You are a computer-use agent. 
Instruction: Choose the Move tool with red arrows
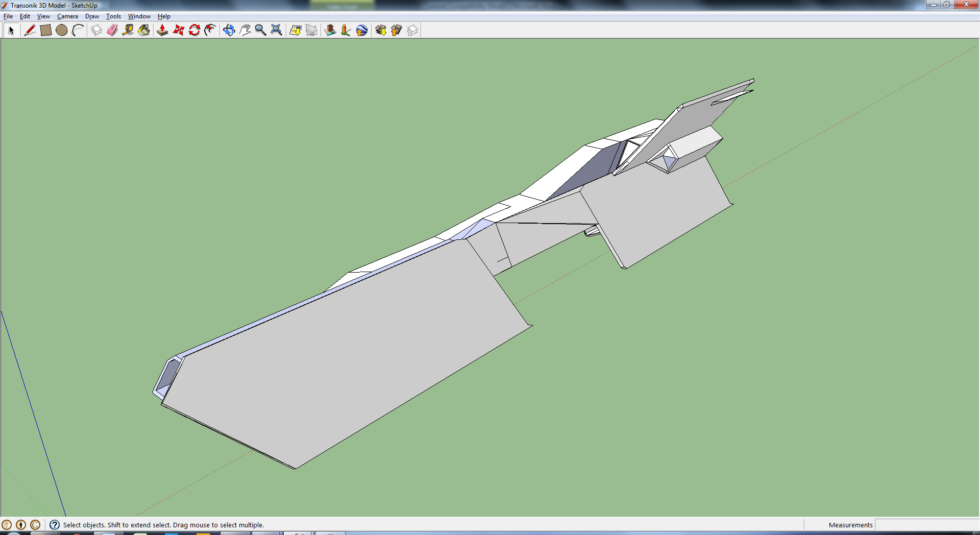[178, 30]
